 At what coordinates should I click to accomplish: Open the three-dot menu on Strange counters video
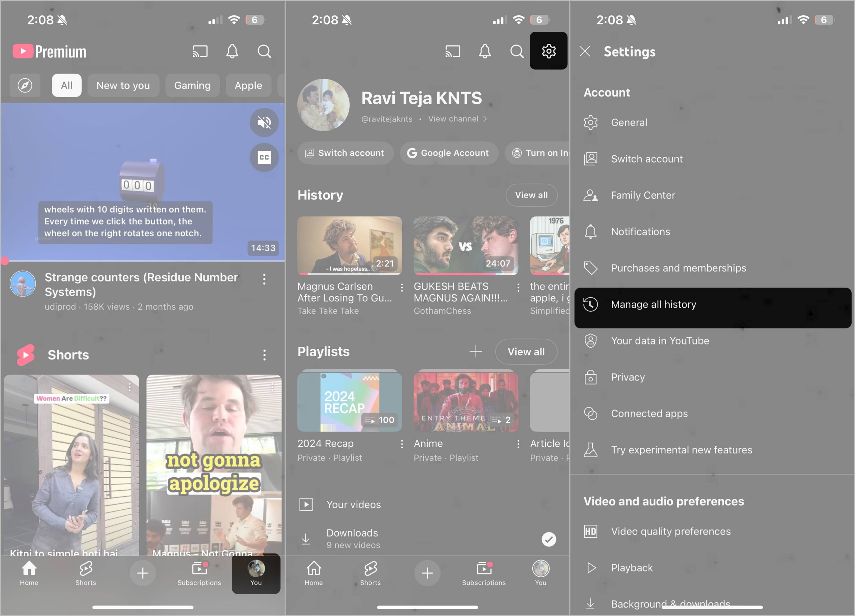pyautogui.click(x=264, y=279)
